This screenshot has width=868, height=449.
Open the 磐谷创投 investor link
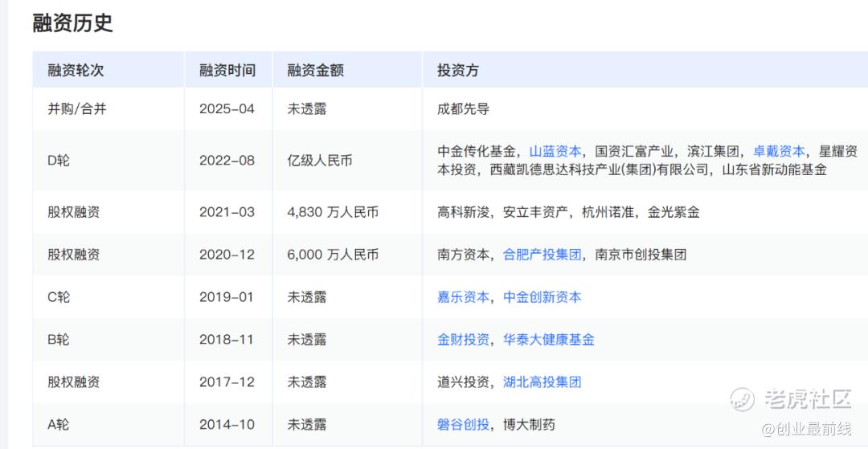464,425
